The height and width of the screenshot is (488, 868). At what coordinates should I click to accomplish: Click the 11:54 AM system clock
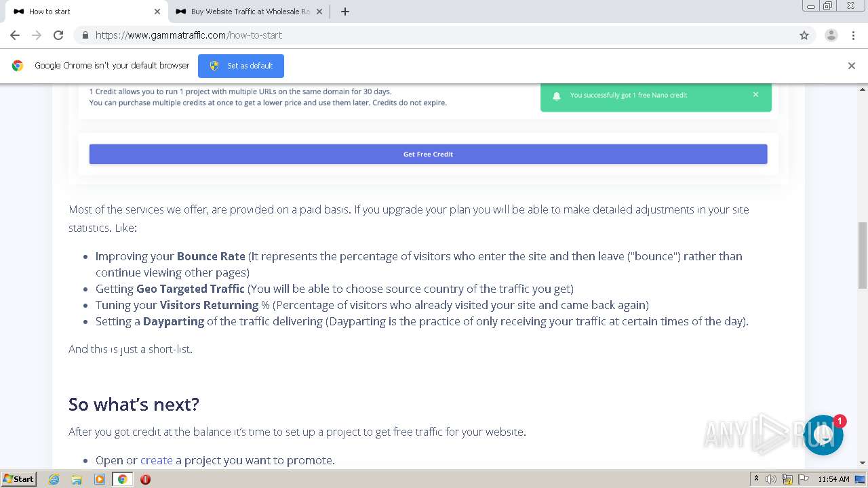coord(833,479)
